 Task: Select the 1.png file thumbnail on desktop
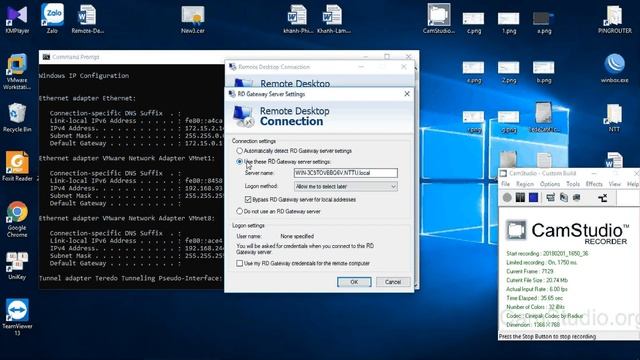[x=509, y=22]
